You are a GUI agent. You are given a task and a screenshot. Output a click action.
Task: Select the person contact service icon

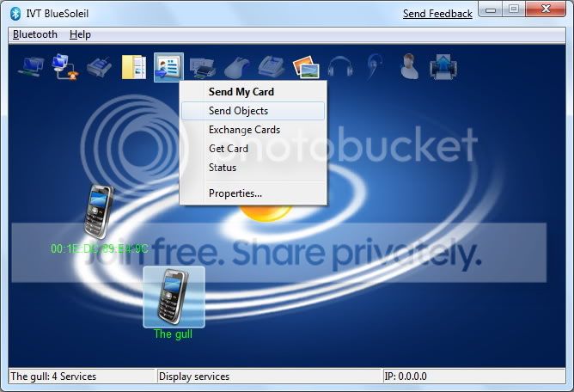click(409, 66)
